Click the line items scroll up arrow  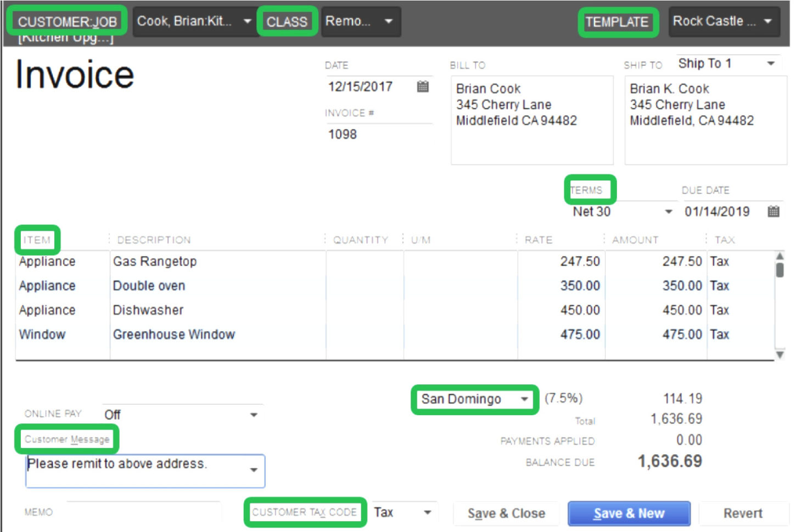(780, 256)
